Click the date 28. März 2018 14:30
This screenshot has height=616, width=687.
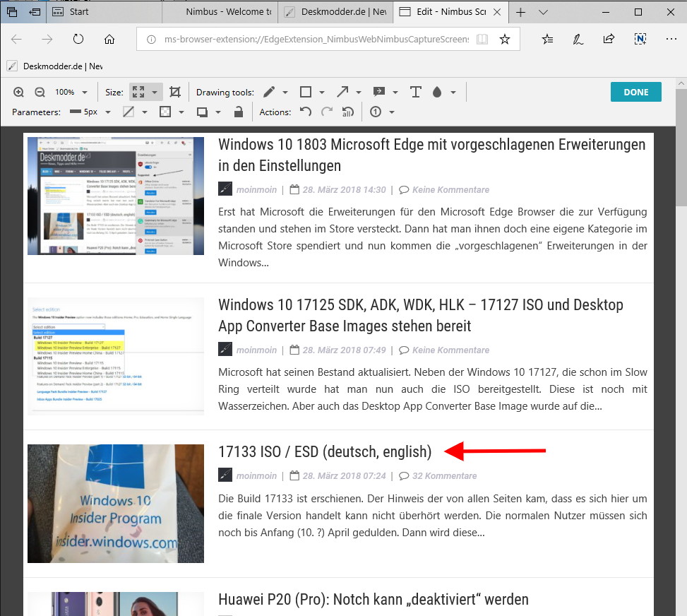tap(345, 190)
